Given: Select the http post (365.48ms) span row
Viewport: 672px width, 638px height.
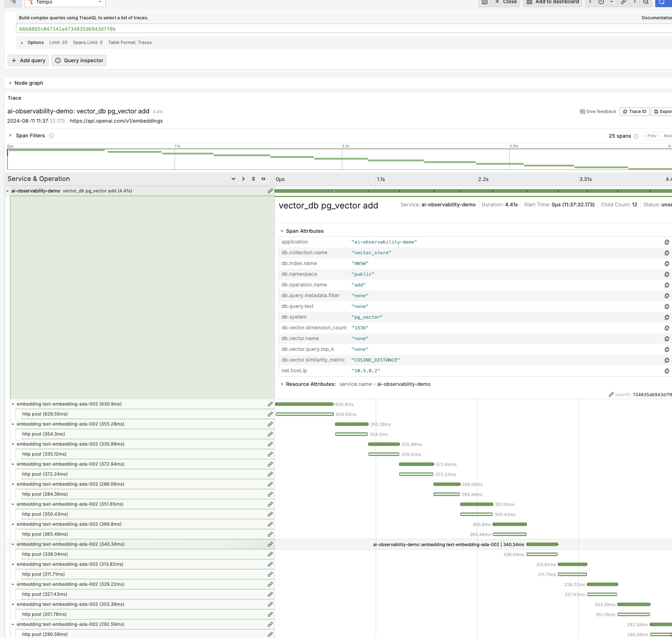Looking at the screenshot, I should click(x=145, y=534).
